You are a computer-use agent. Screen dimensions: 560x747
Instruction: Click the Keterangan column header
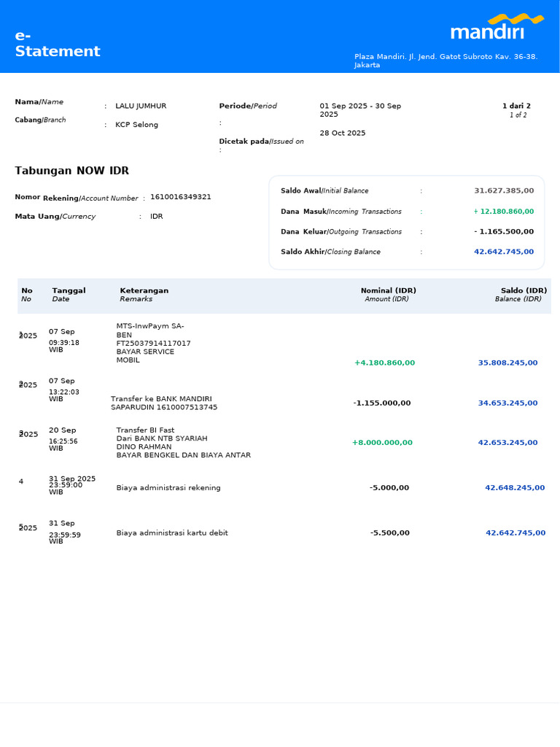point(144,290)
